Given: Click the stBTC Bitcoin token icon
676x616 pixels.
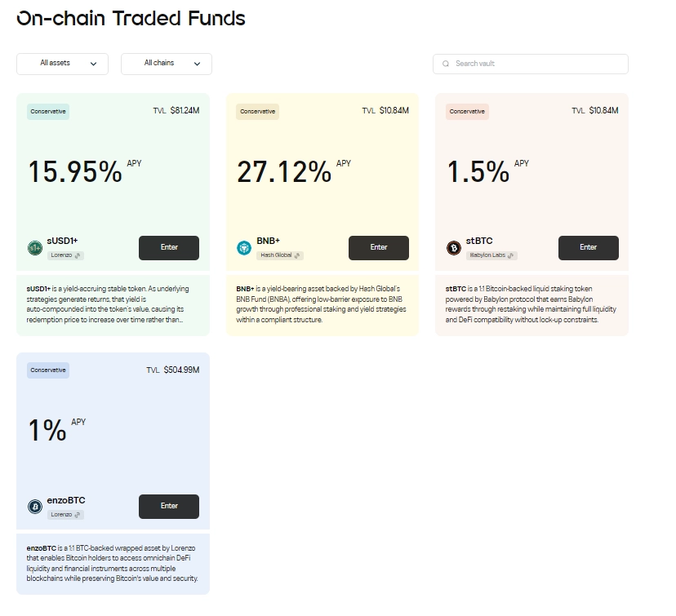Looking at the screenshot, I should click(454, 247).
